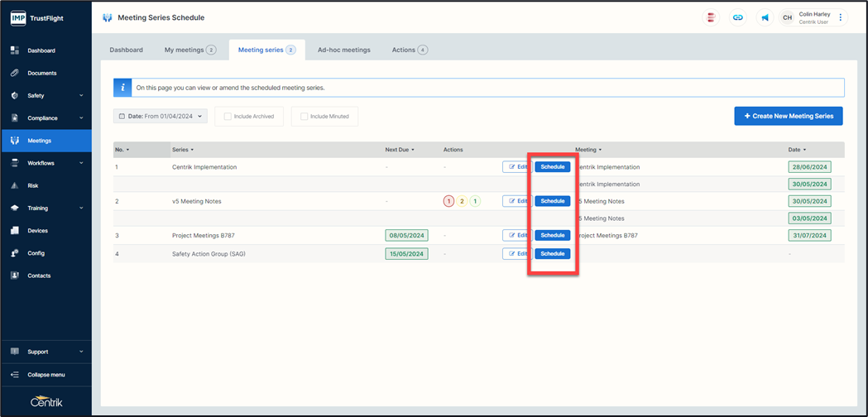Open the Date From 01/04/2024 dropdown
This screenshot has width=868, height=417.
click(x=161, y=117)
